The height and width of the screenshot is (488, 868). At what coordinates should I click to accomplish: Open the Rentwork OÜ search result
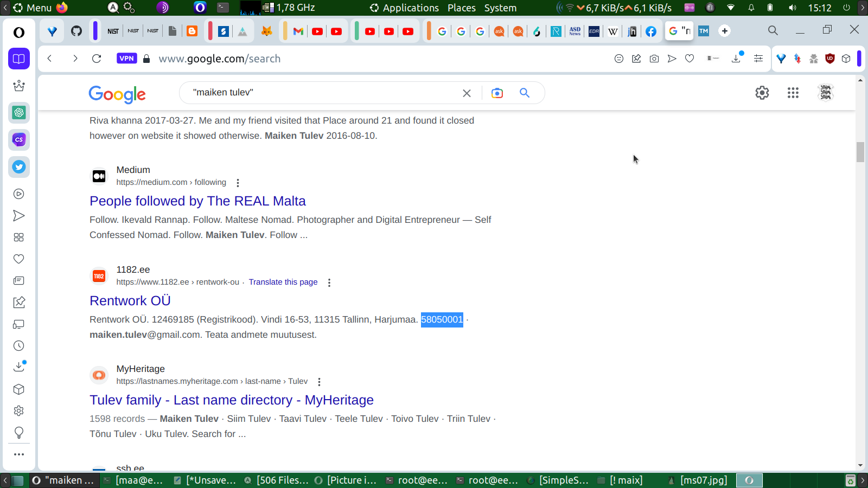130,301
